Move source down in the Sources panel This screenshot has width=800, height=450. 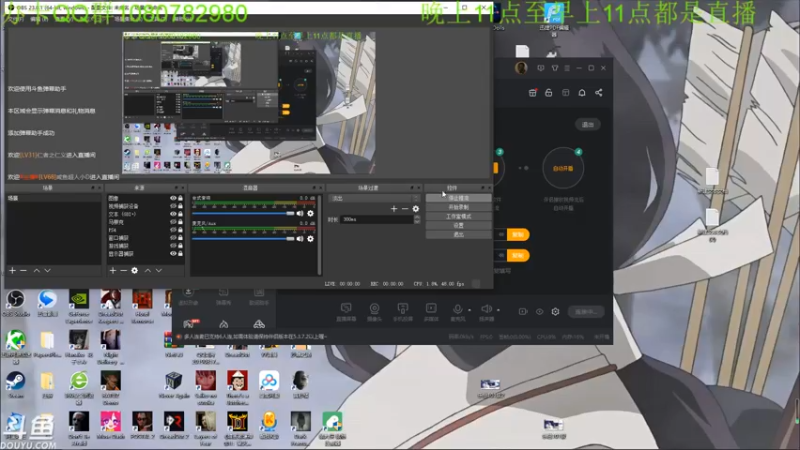159,270
